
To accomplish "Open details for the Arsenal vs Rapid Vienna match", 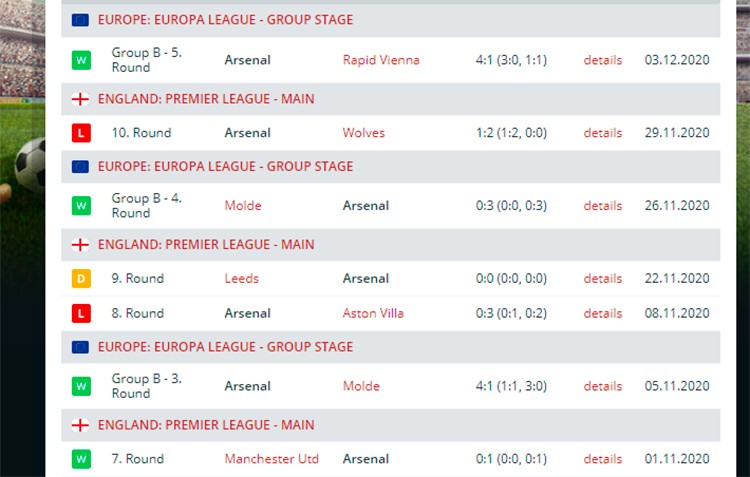I will (603, 60).
